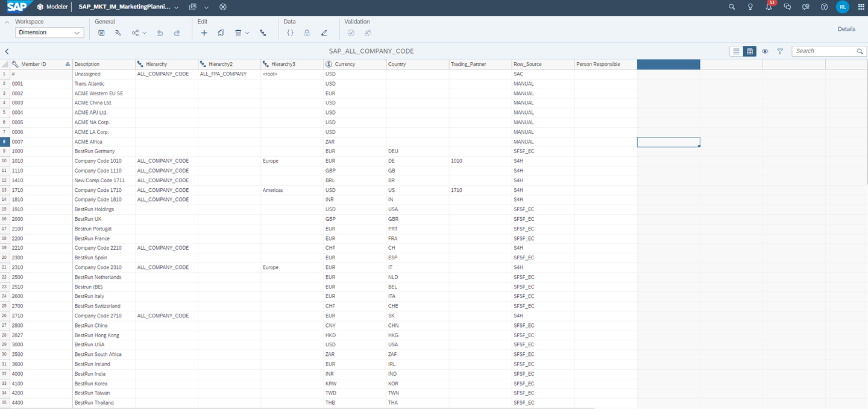Click the open-in-new-window icon in header
The image size is (868, 409).
[193, 7]
